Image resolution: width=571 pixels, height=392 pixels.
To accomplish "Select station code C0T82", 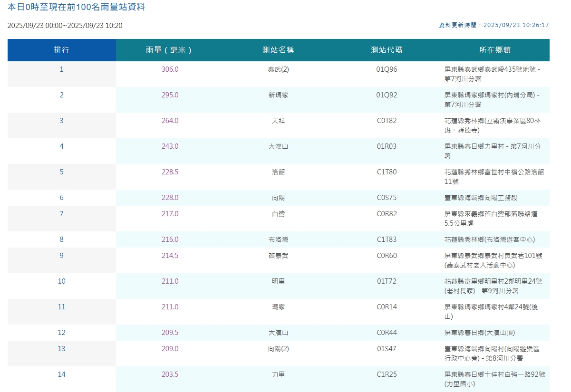I will click(387, 121).
